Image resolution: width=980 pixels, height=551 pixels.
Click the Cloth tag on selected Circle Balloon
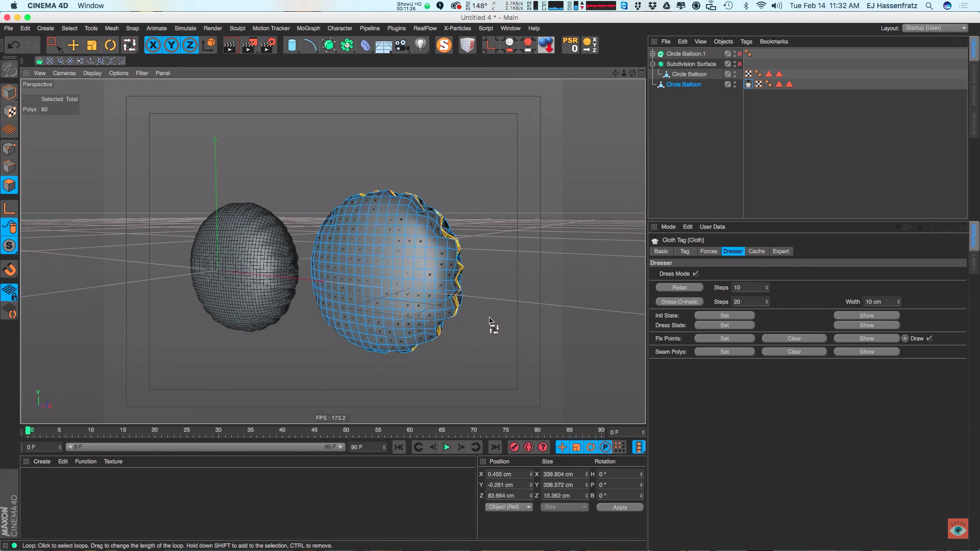point(748,84)
